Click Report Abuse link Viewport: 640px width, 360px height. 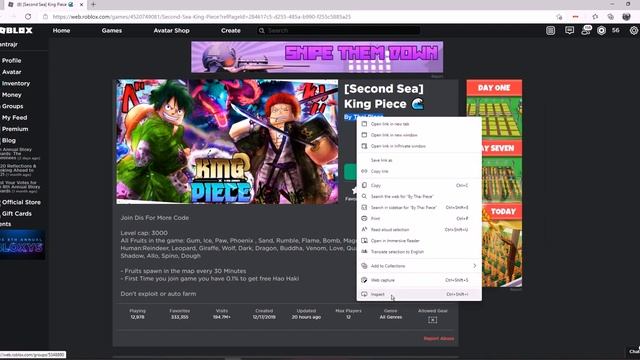439,338
